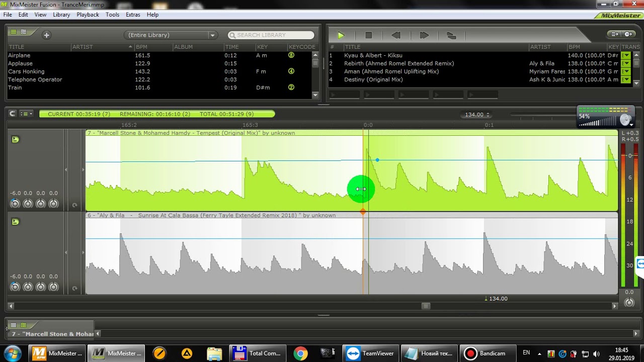
Task: Toggle list view icon in bottom panel
Action: 14,325
